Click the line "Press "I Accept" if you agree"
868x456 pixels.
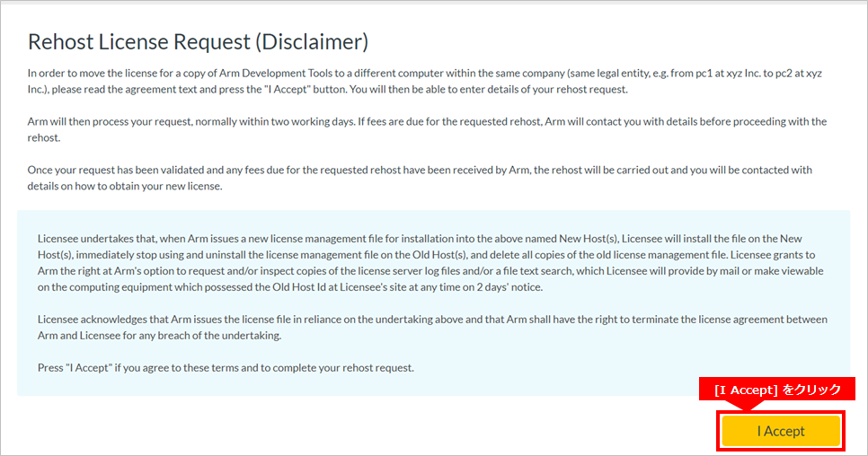coord(226,368)
